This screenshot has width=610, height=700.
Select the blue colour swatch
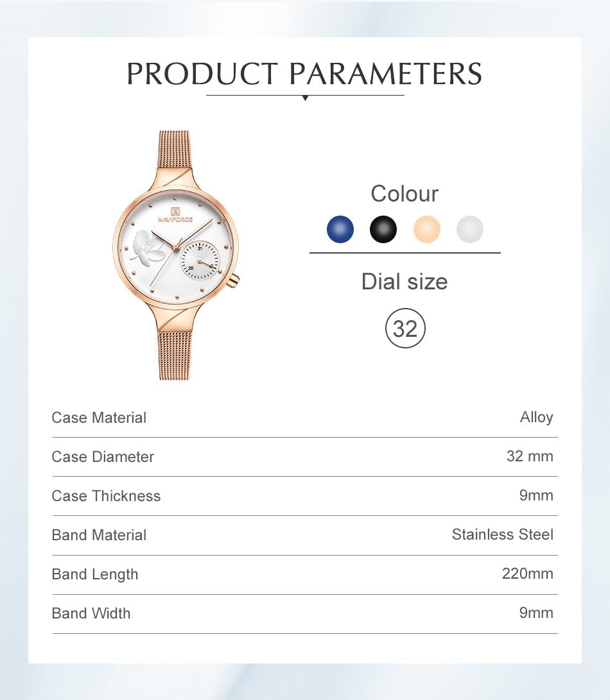[340, 229]
